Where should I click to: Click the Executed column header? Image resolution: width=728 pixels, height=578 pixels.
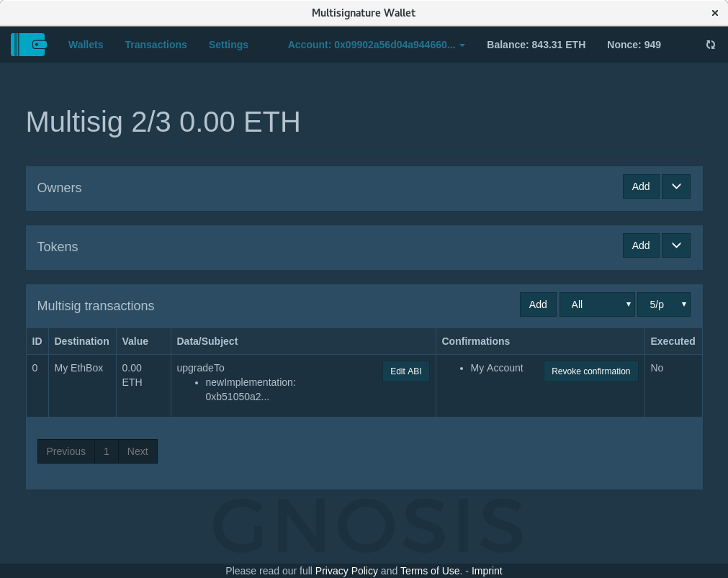(673, 341)
